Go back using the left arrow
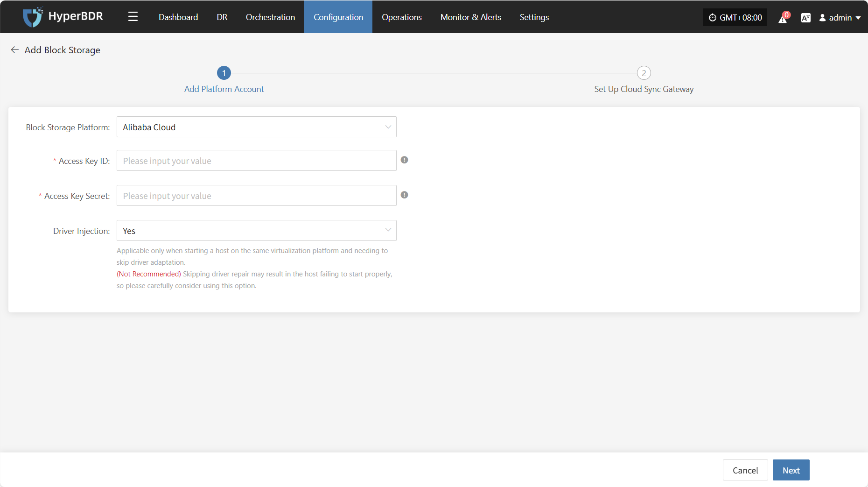Viewport: 868px width, 487px height. (x=15, y=50)
